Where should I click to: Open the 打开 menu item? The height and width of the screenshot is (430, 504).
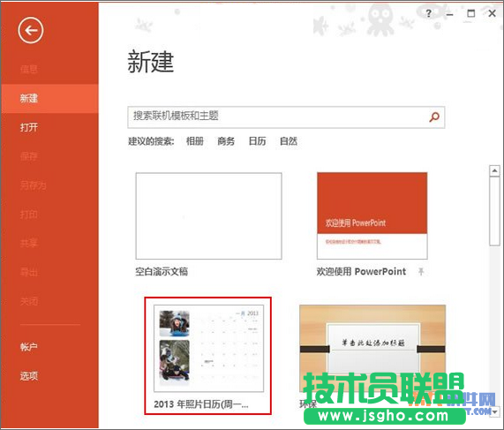pyautogui.click(x=29, y=127)
